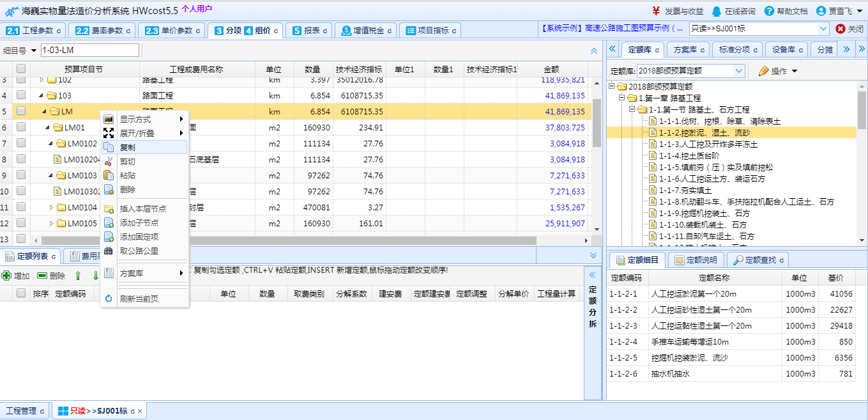Screen dimensions: 868x420
Task: Open the 定额库 2018部颁预算定额 dropdown
Action: tap(739, 71)
